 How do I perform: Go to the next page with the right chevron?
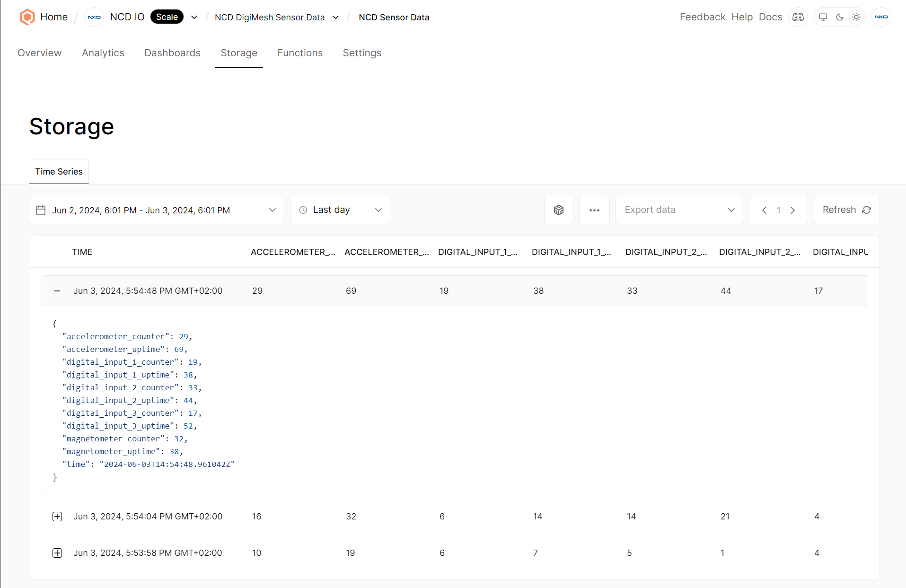792,210
